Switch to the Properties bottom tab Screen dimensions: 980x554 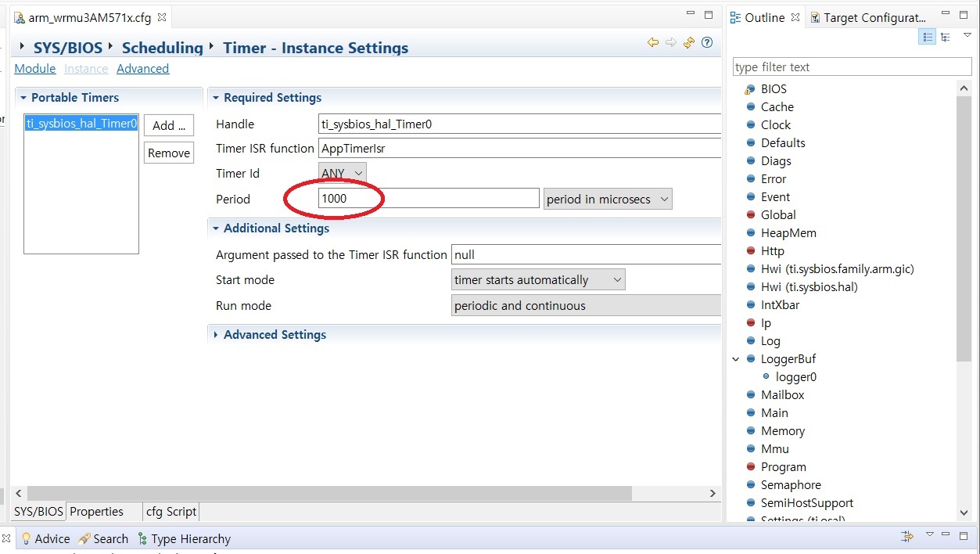(x=96, y=512)
